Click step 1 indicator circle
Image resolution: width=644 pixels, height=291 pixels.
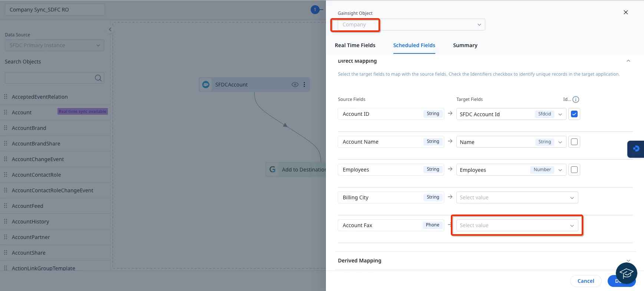click(315, 10)
